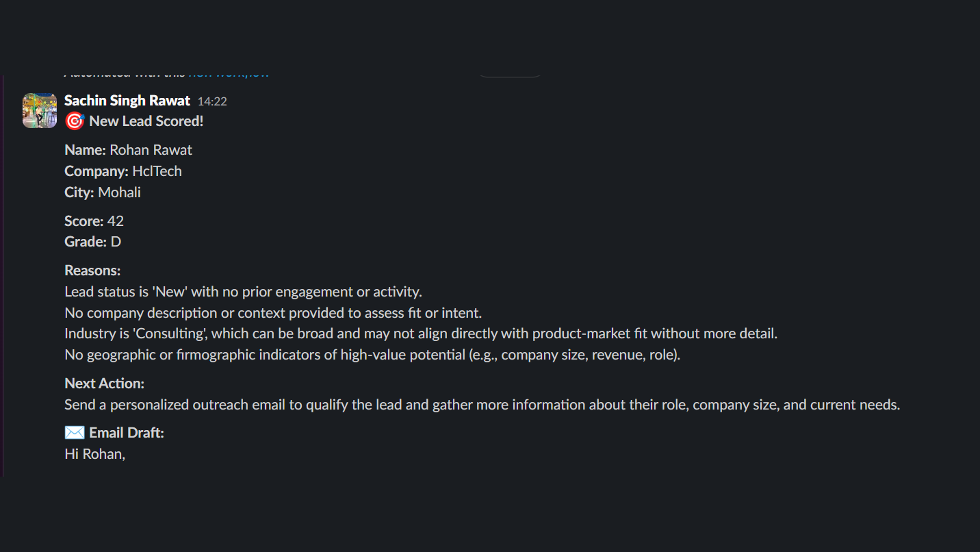Select the 'Score: 42' value

94,221
